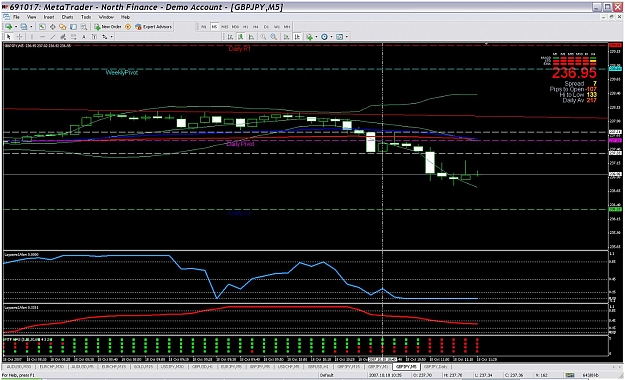Open the Window menu

point(106,17)
